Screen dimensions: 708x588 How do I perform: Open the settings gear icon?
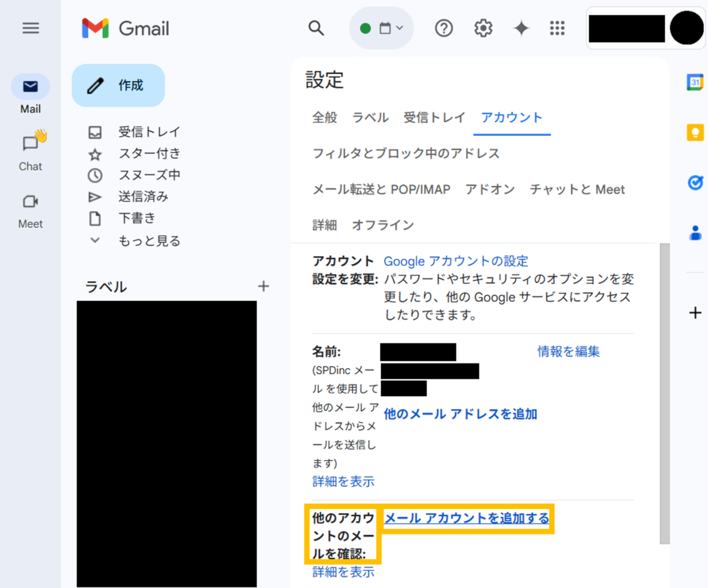click(x=483, y=28)
